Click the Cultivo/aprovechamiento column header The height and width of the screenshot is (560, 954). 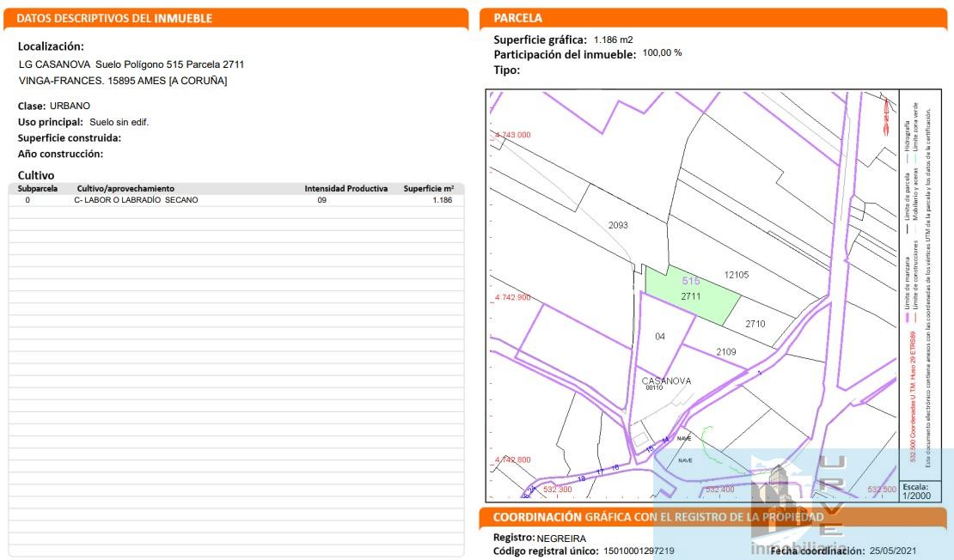[125, 188]
